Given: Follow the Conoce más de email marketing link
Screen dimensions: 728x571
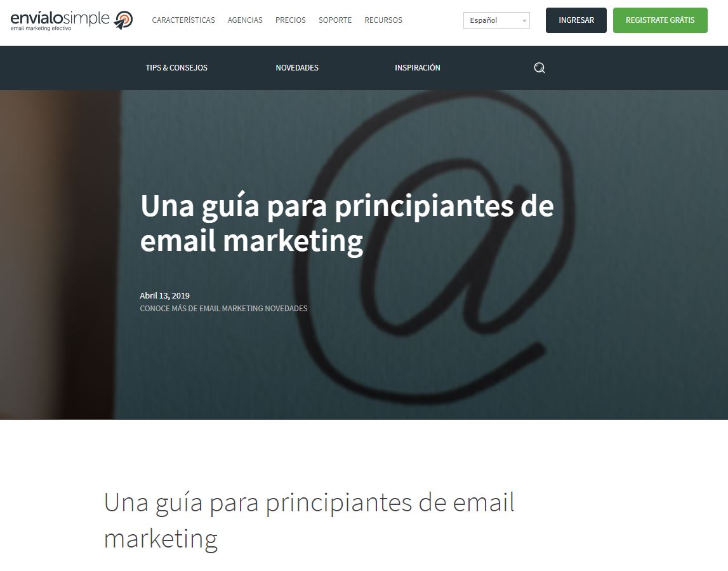Looking at the screenshot, I should [201, 309].
